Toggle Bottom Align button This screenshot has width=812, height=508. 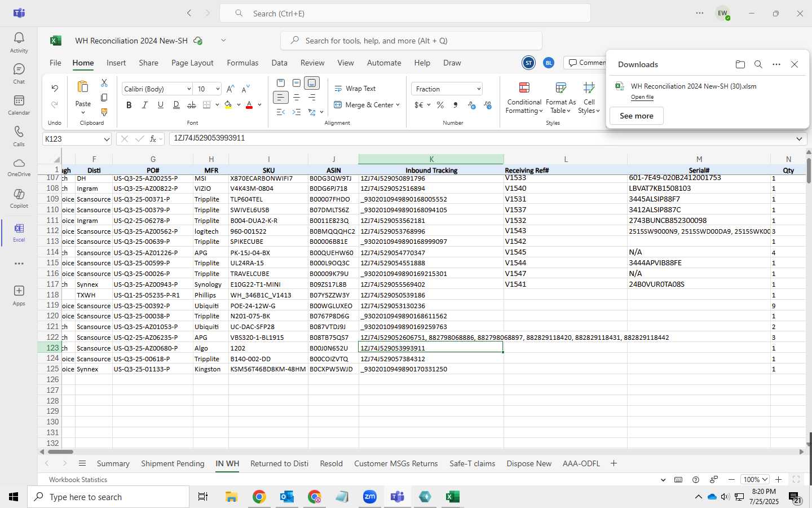(312, 83)
